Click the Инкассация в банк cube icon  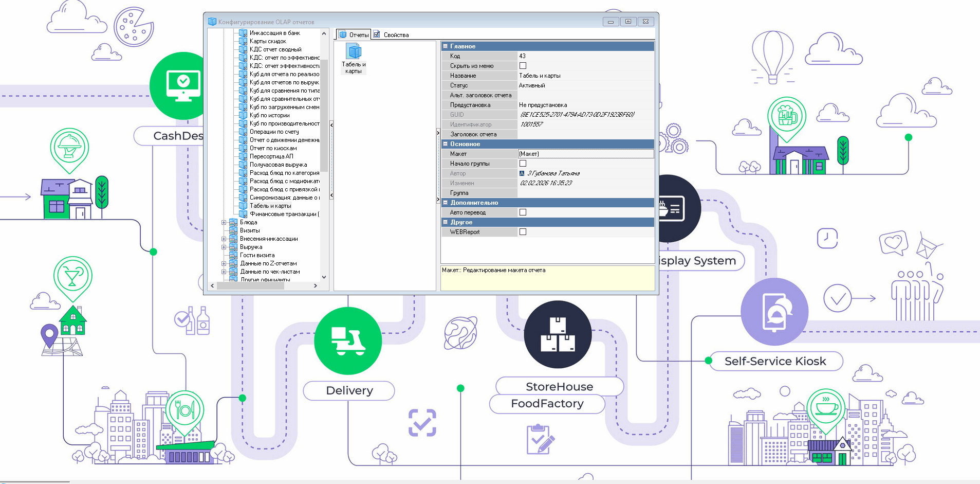coord(243,33)
